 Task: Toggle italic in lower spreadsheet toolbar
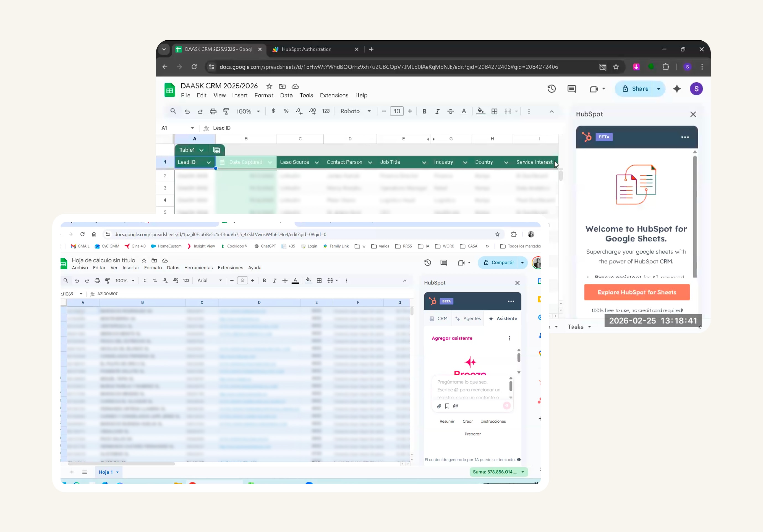tap(275, 281)
